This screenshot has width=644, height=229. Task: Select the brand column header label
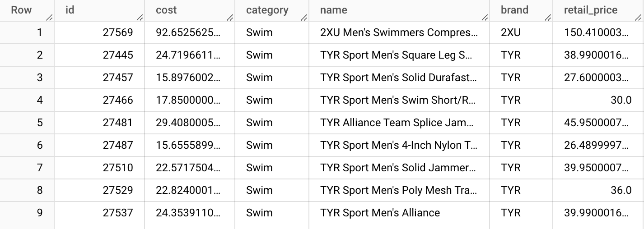click(514, 10)
